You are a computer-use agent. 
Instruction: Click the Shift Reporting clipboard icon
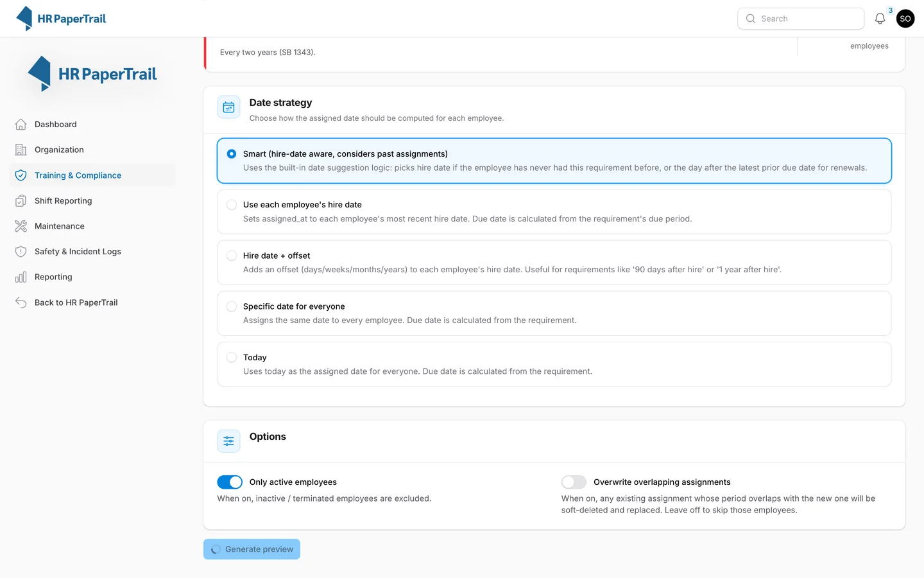tap(21, 201)
